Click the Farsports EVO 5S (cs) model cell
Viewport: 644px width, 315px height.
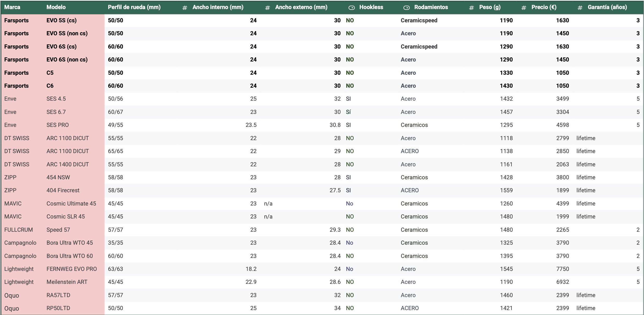pyautogui.click(x=61, y=20)
